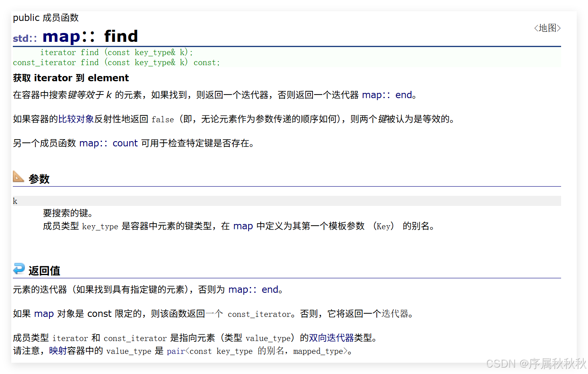Click the map:: part of the heading

pyautogui.click(x=69, y=37)
